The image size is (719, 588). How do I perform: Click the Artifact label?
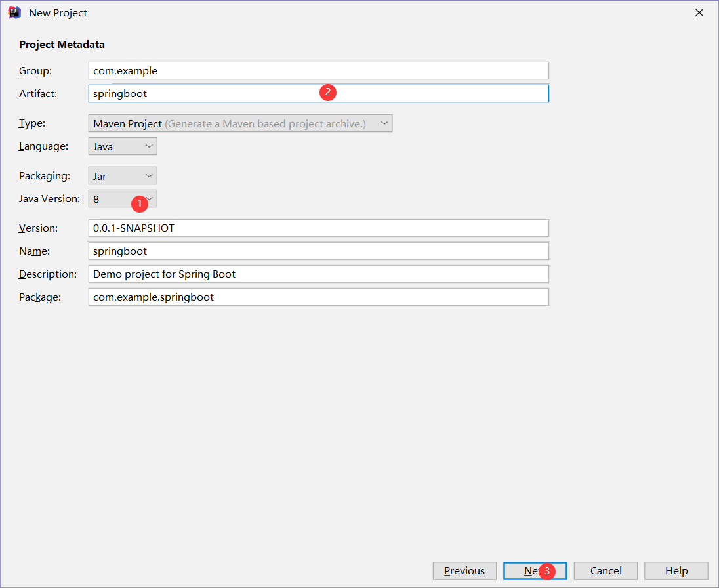point(38,94)
